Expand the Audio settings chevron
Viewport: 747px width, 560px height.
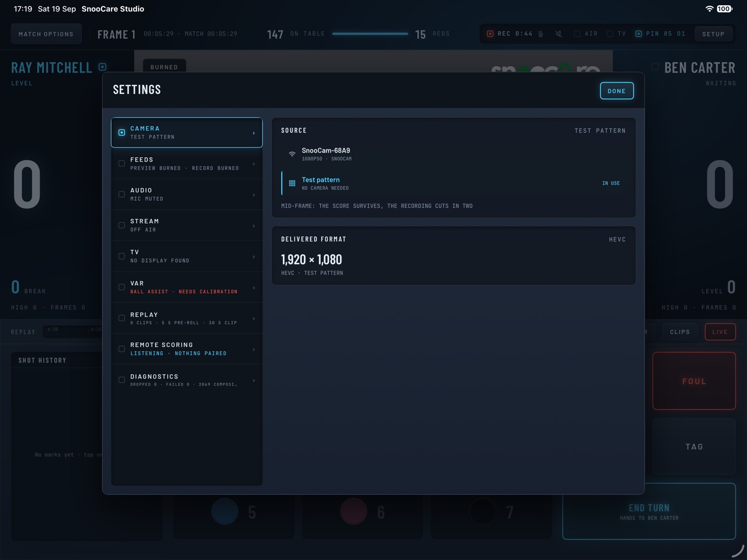[x=253, y=195]
